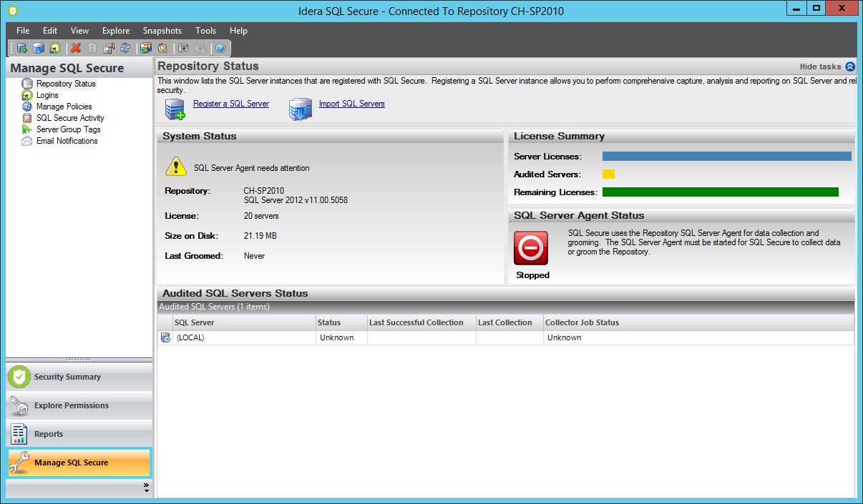This screenshot has width=863, height=504.
Task: Click the server icon beside Import SQL Servers
Action: click(301, 109)
